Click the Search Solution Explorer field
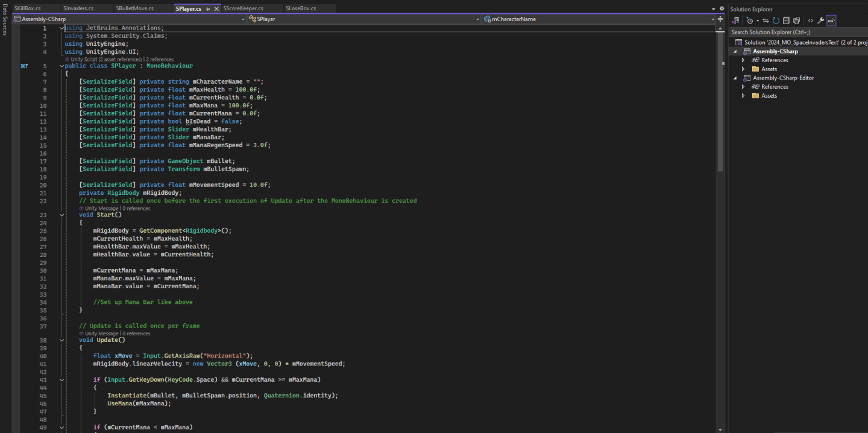The width and height of the screenshot is (868, 433). (798, 32)
